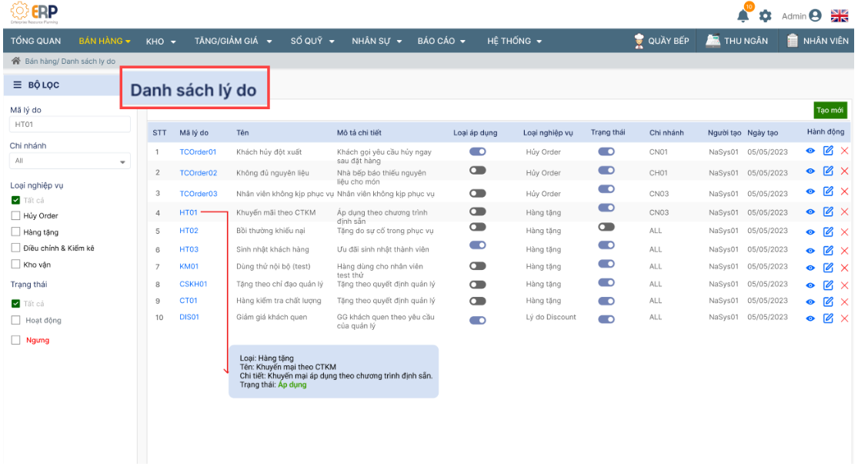This screenshot has width=868, height=473.
Task: Expand the Báo Cáo dropdown menu
Action: click(442, 41)
